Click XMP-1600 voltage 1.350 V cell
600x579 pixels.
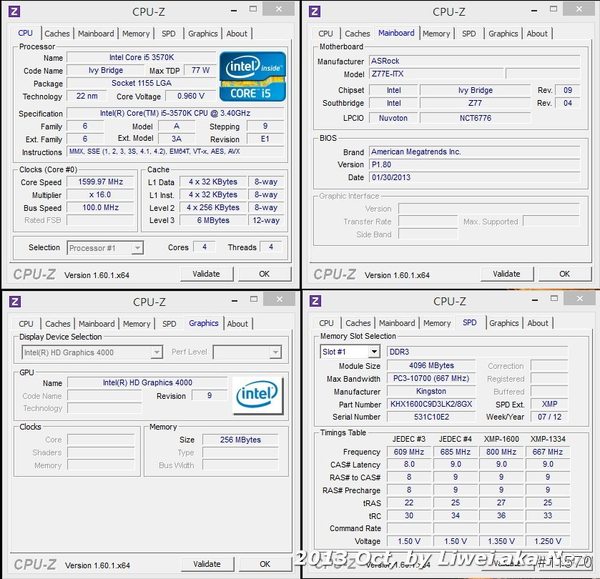(501, 541)
